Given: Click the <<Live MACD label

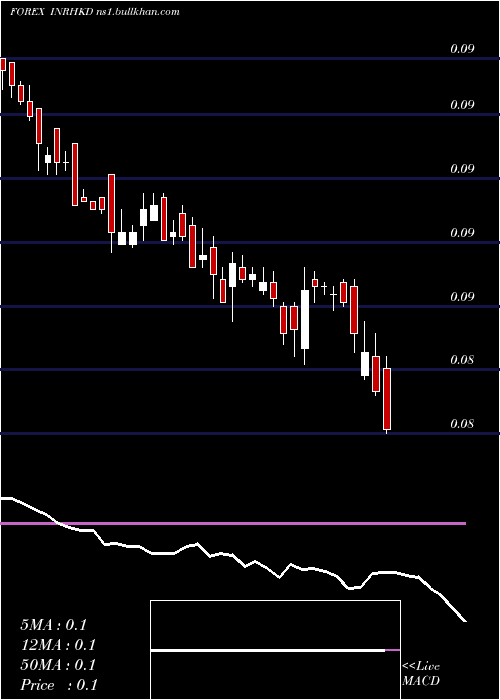Looking at the screenshot, I should pos(421,673).
